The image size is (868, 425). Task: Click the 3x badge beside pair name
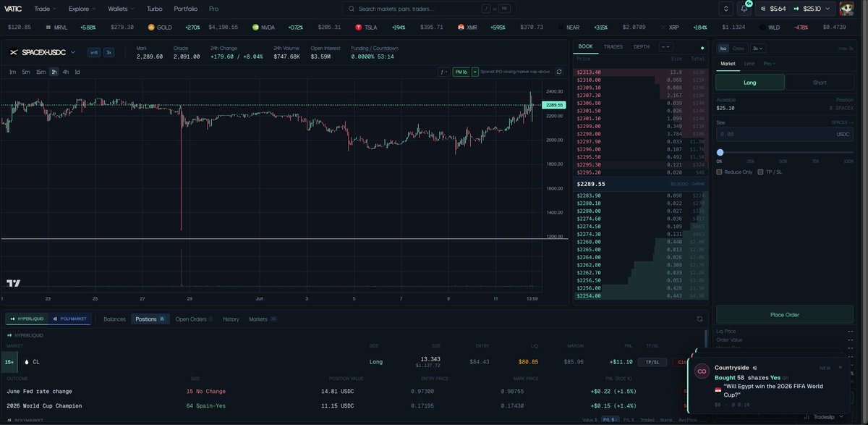point(109,52)
